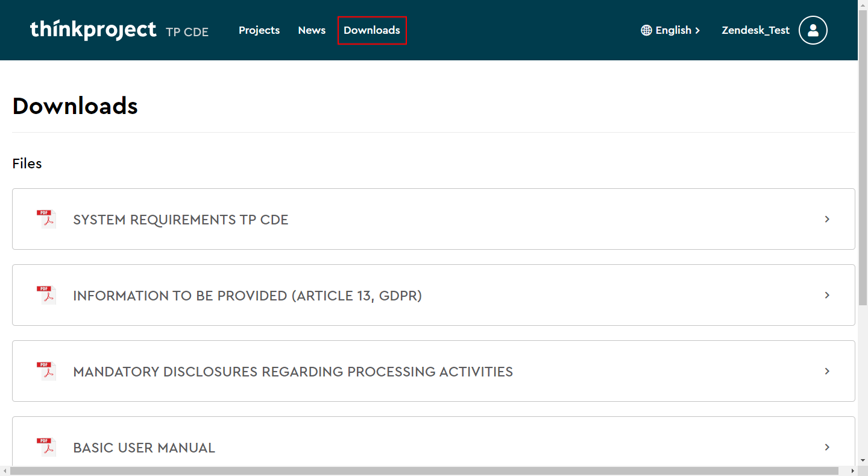This screenshot has width=868, height=476.
Task: Expand Mandatory Disclosures row chevron
Action: click(827, 371)
